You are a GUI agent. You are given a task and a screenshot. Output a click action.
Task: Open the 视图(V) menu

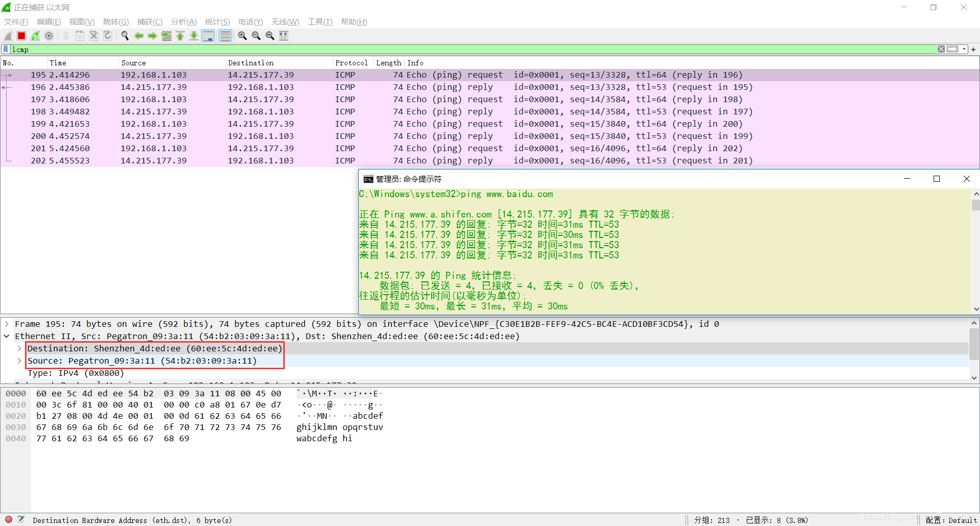pyautogui.click(x=82, y=21)
